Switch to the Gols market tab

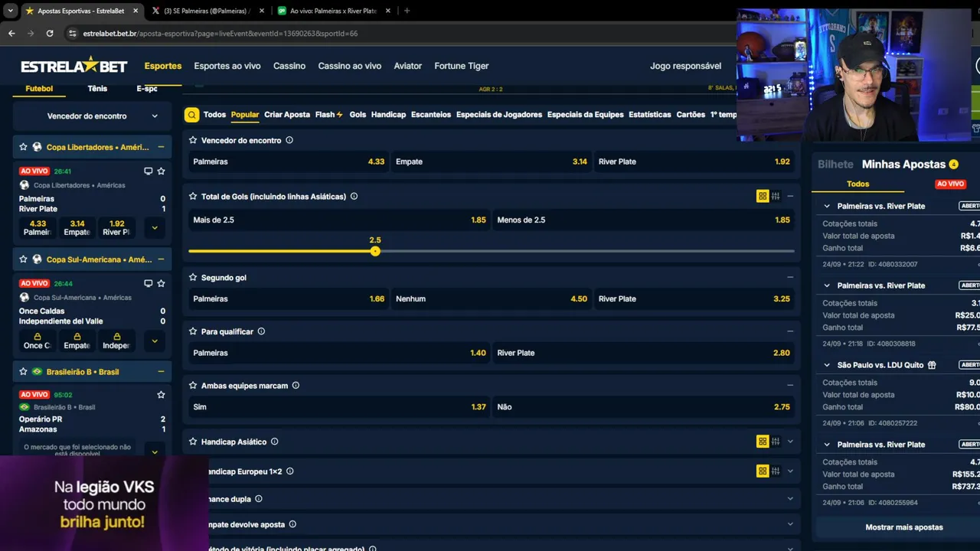(x=358, y=115)
